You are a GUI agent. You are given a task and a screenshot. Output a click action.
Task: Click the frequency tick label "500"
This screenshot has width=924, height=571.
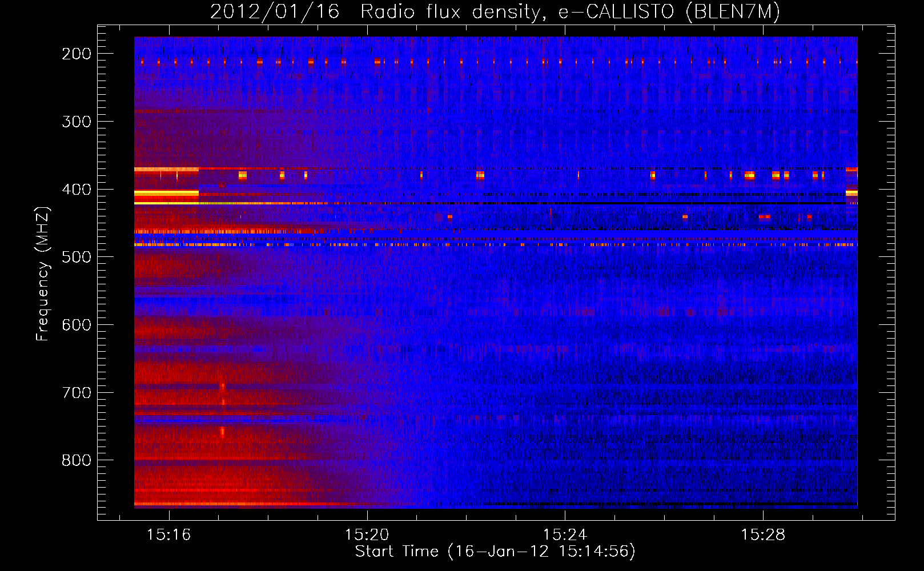[77, 257]
